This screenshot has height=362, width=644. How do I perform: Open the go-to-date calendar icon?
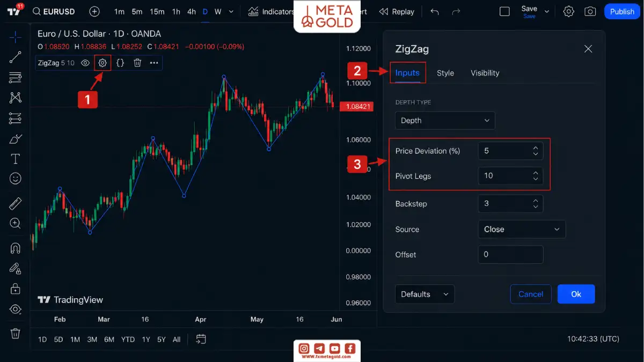point(201,339)
